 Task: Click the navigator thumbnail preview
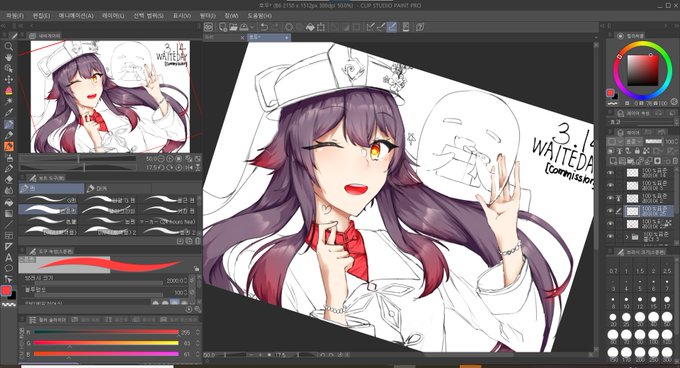110,97
